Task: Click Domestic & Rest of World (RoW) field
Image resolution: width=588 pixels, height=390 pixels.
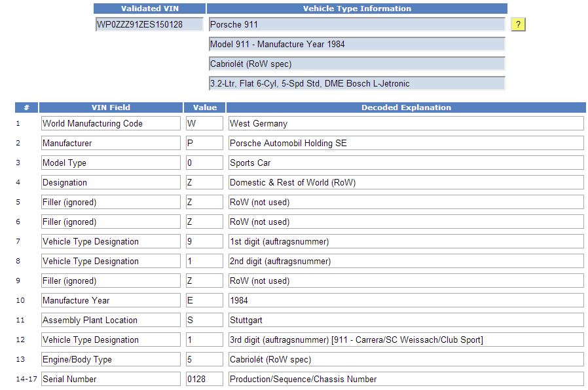Action: (406, 182)
